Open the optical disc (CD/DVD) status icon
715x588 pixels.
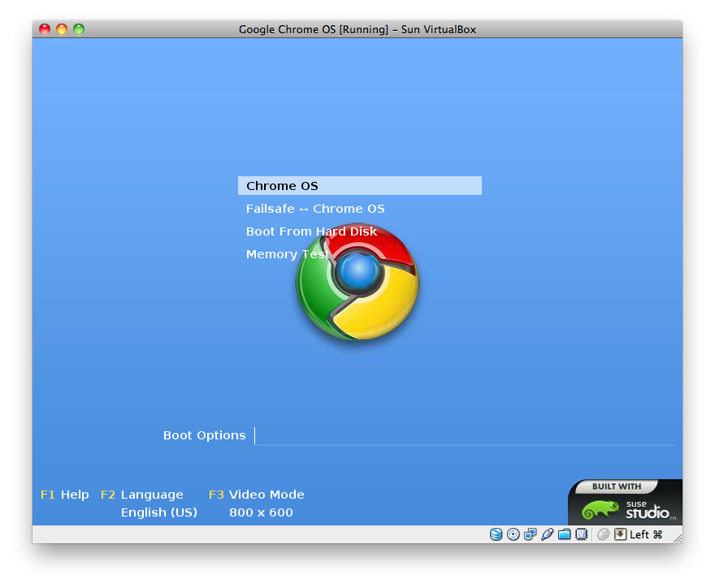pyautogui.click(x=513, y=534)
